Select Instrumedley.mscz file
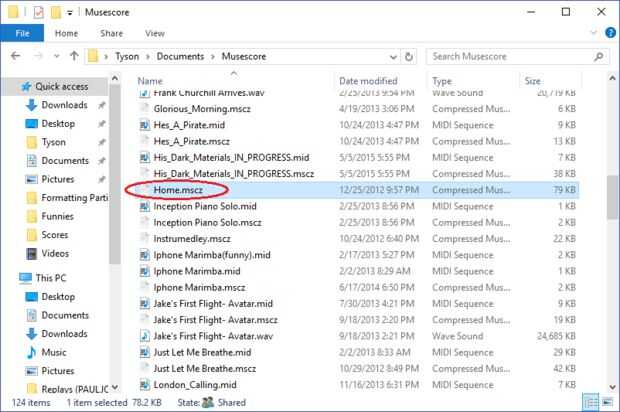Image resolution: width=620 pixels, height=412 pixels. (192, 238)
